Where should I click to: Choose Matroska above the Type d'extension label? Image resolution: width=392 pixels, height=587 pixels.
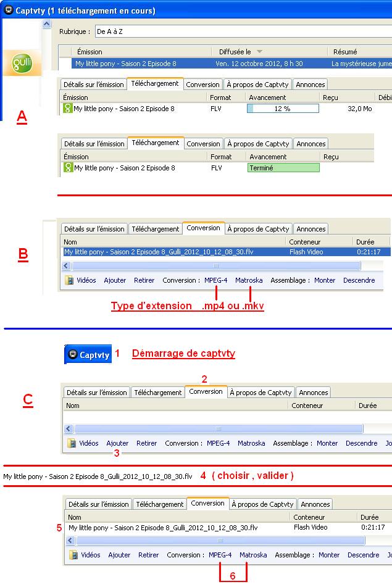pyautogui.click(x=249, y=280)
